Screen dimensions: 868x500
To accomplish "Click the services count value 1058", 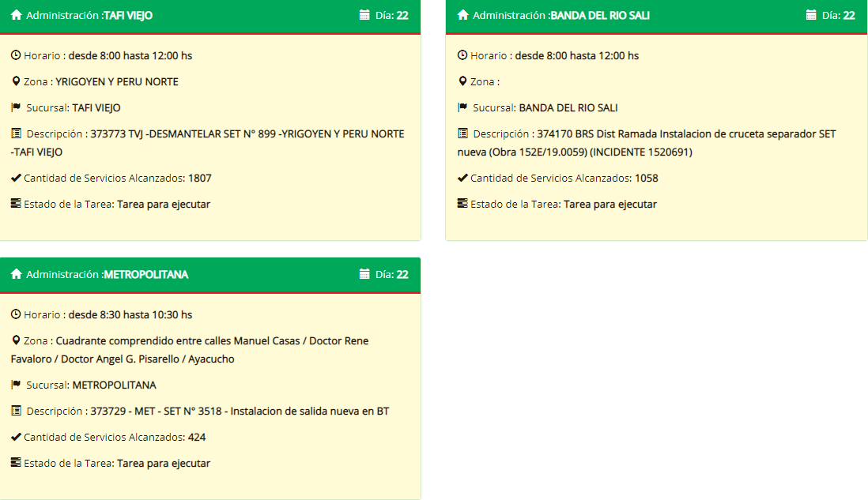I will click(646, 178).
